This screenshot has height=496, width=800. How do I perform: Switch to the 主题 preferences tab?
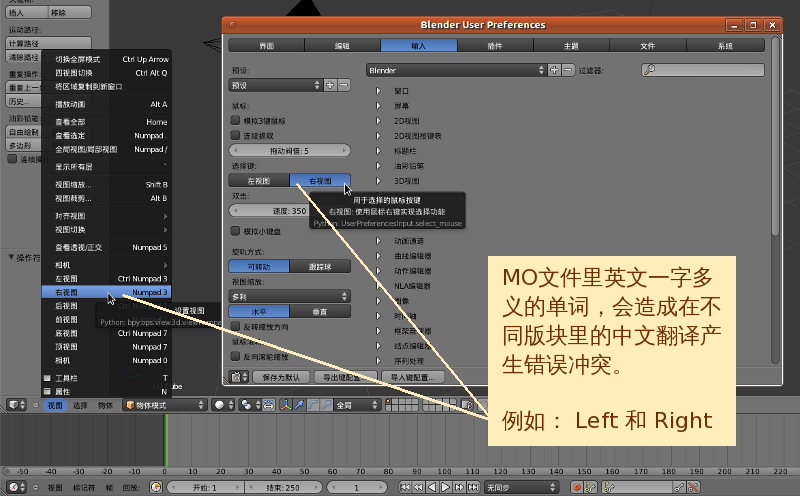click(x=571, y=45)
